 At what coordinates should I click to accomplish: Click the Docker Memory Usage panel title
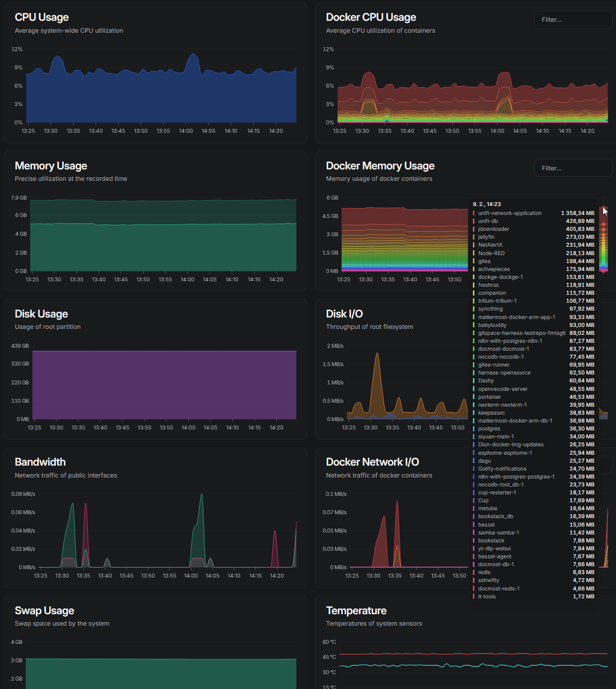coord(380,166)
